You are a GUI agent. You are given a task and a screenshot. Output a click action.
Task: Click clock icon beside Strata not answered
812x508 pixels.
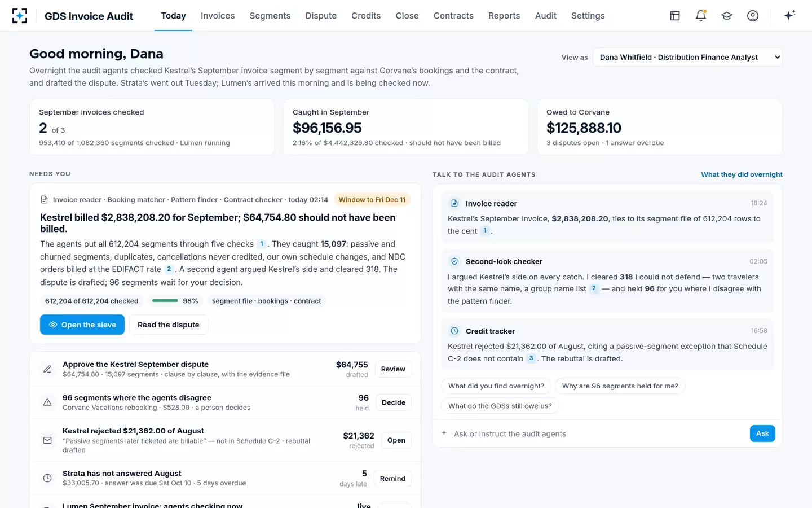click(47, 478)
